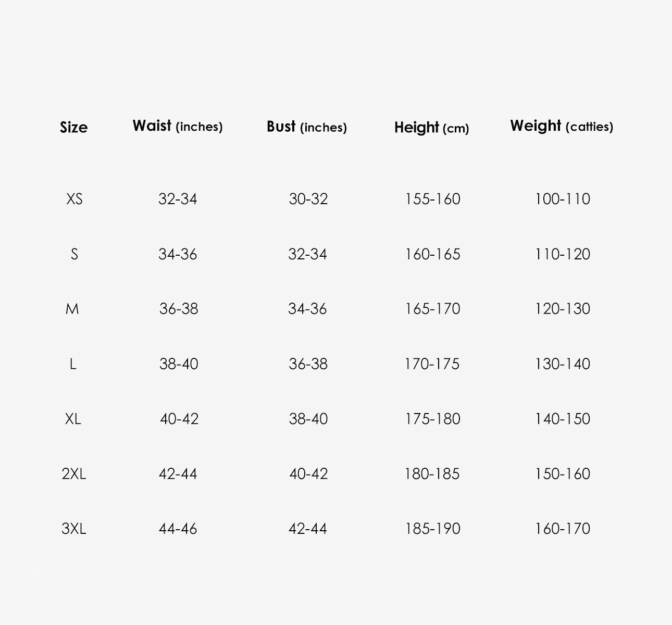Click the Size column header
The width and height of the screenshot is (672, 625).
(73, 127)
